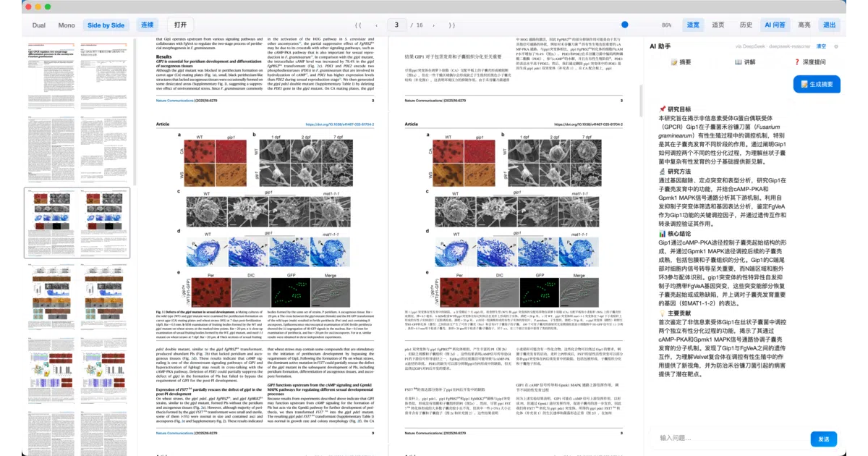The image size is (868, 456).
Task: Select the 讲解 explanation tab
Action: point(745,62)
